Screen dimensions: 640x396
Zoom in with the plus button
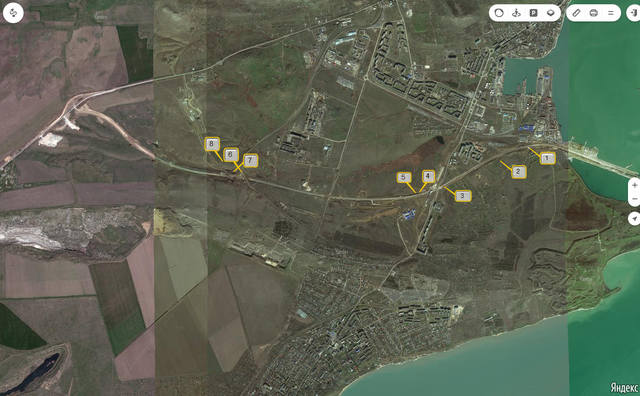634,185
